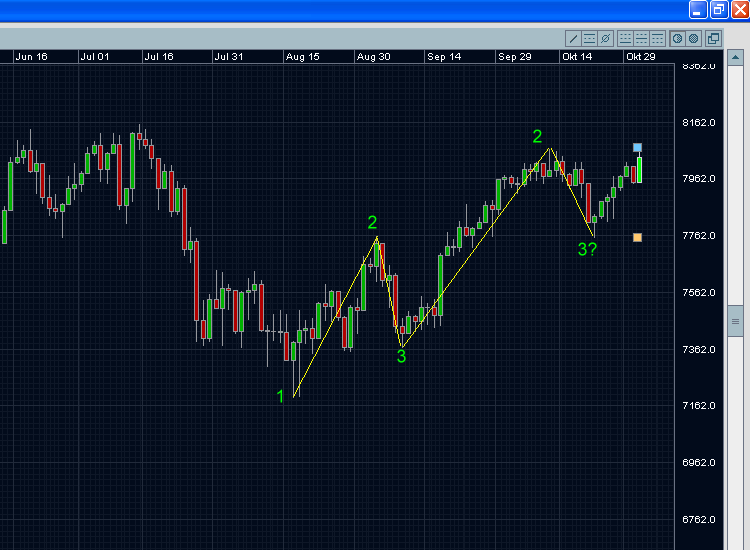Screen dimensions: 750x550
Task: Click the 7962.0 price axis label
Action: pyautogui.click(x=698, y=179)
